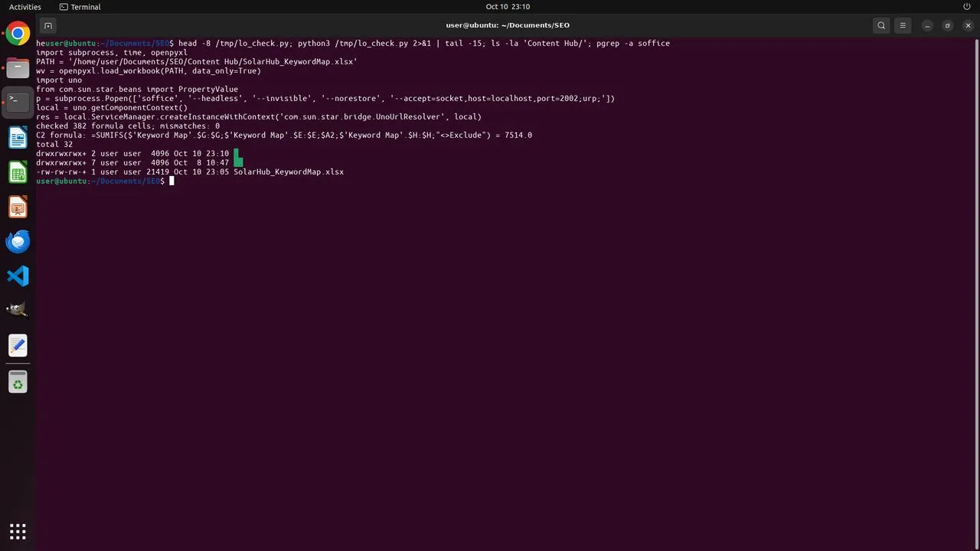Click the 'wv = openpyxl.load_workbook' line
The height and width of the screenshot is (551, 980).
click(x=149, y=71)
